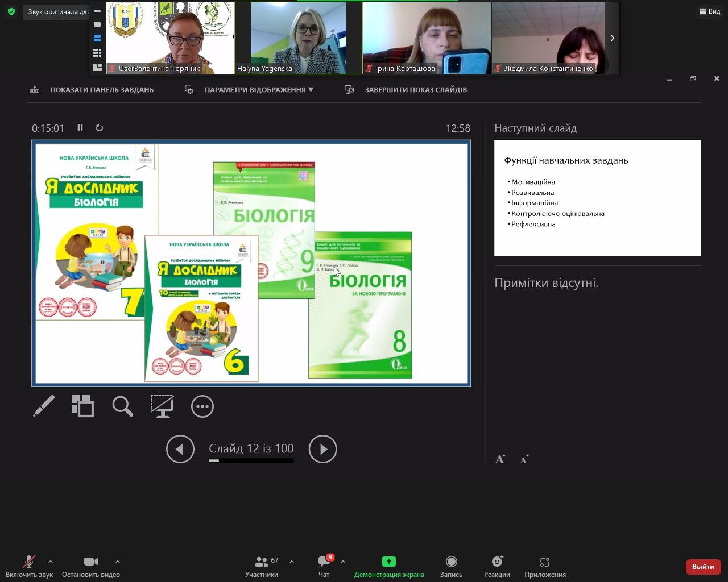Open the see all slides view
728x582 pixels.
click(x=83, y=406)
